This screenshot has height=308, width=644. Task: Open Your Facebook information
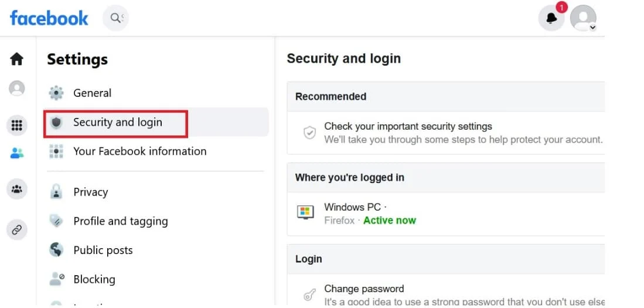[x=156, y=151]
